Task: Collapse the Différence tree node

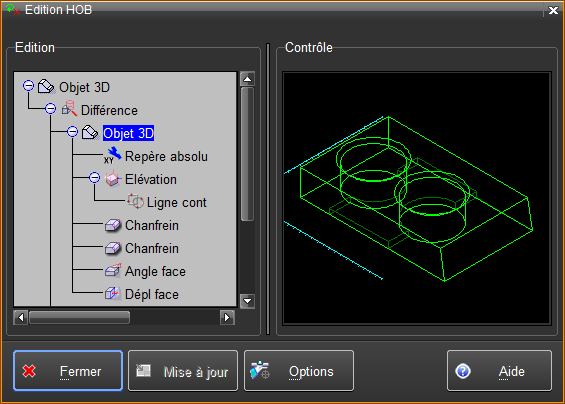Action: coord(50,108)
